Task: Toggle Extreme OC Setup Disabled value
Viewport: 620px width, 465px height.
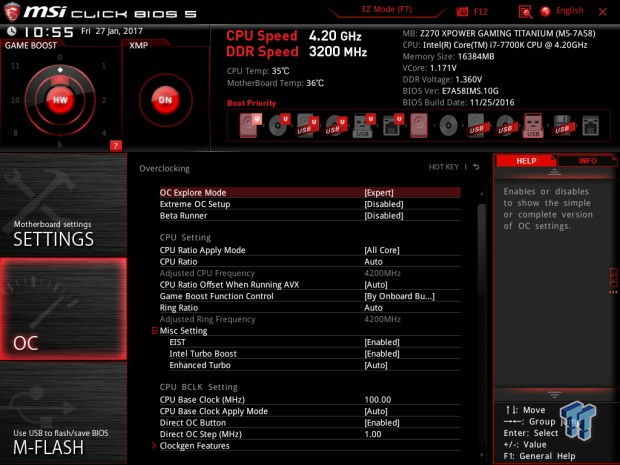Action: click(384, 204)
